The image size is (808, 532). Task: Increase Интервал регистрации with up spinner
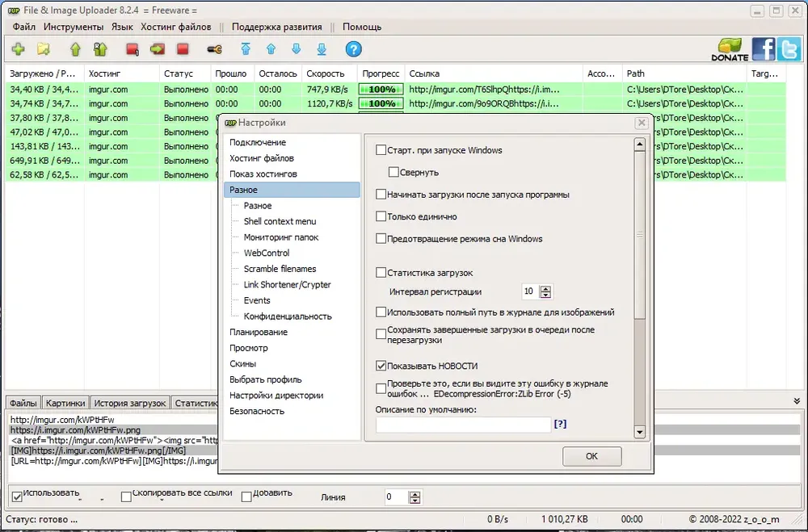pyautogui.click(x=545, y=288)
